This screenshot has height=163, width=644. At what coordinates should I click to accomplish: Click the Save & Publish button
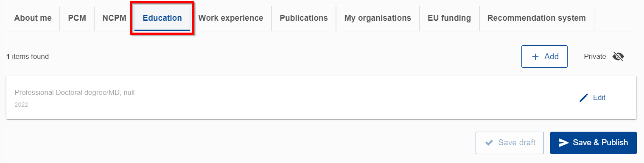click(594, 143)
